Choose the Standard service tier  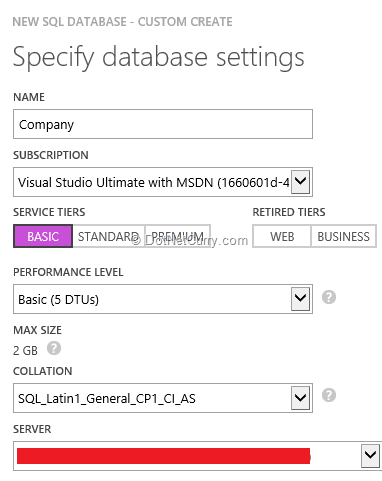click(x=108, y=236)
